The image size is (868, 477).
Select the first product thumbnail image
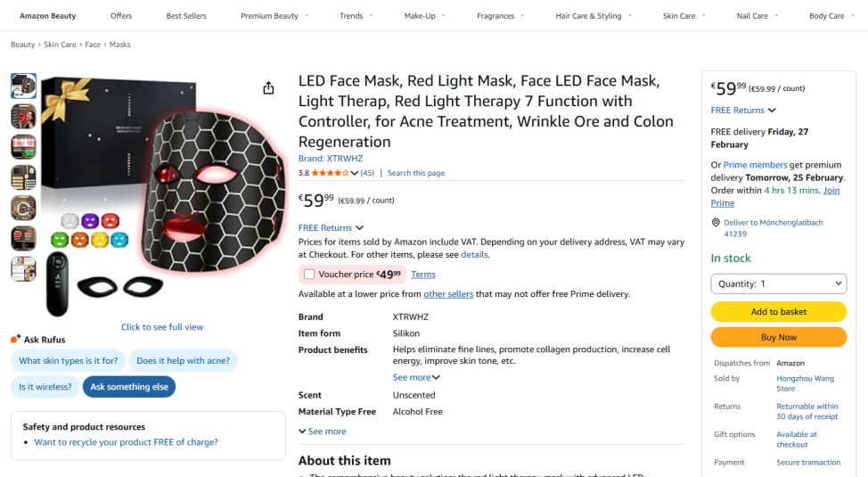point(24,86)
